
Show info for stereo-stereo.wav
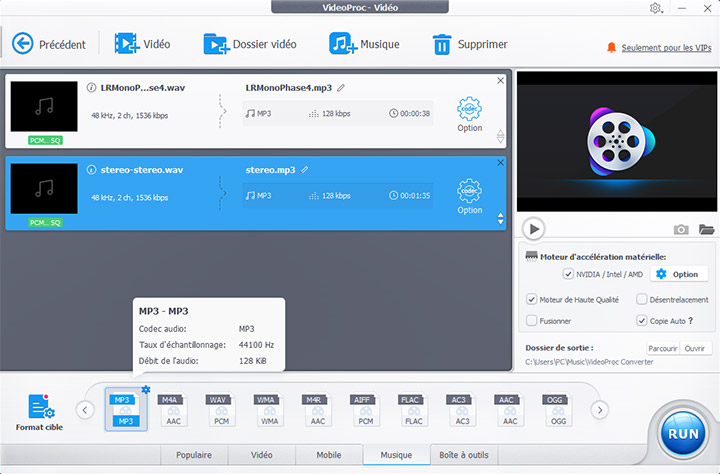click(x=91, y=169)
